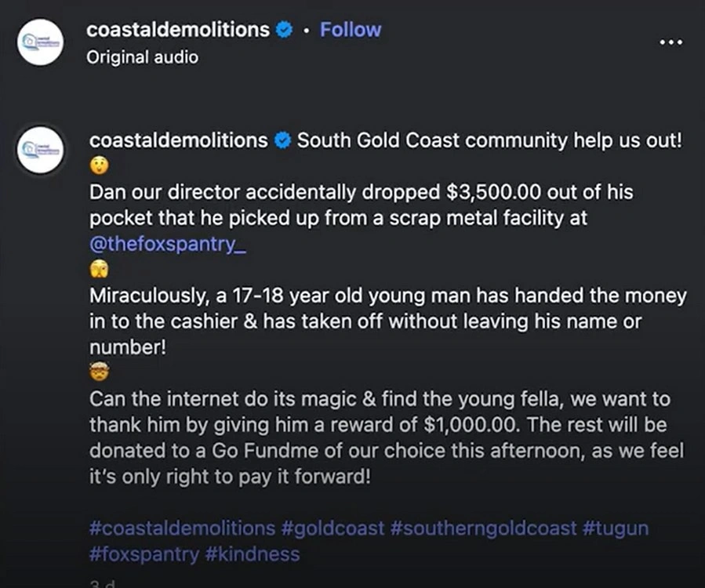Open the #goldcoast hashtag
Viewport: 705px width, 588px height.
pos(332,528)
